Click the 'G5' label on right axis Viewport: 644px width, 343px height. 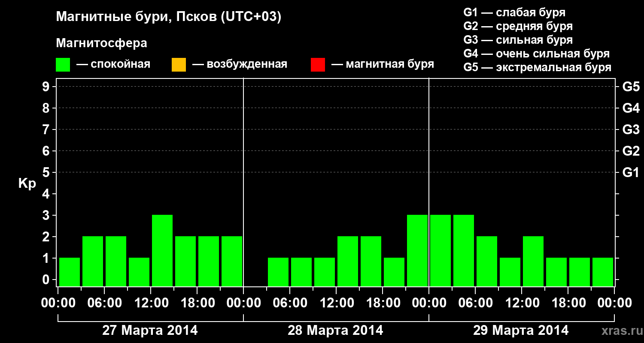(631, 87)
